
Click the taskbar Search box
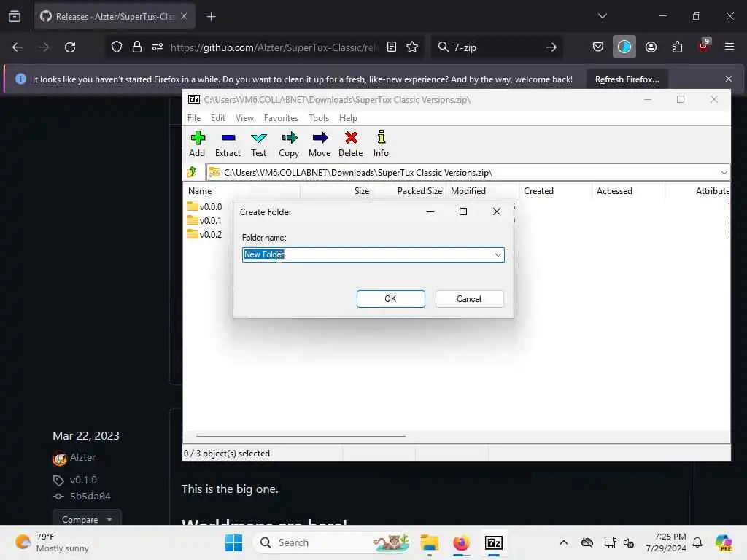coord(333,542)
